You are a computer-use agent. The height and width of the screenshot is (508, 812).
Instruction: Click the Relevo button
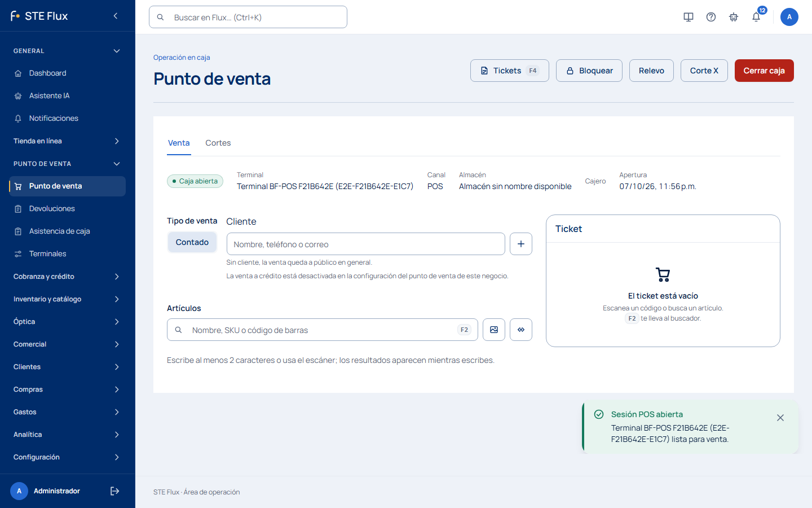(x=651, y=71)
